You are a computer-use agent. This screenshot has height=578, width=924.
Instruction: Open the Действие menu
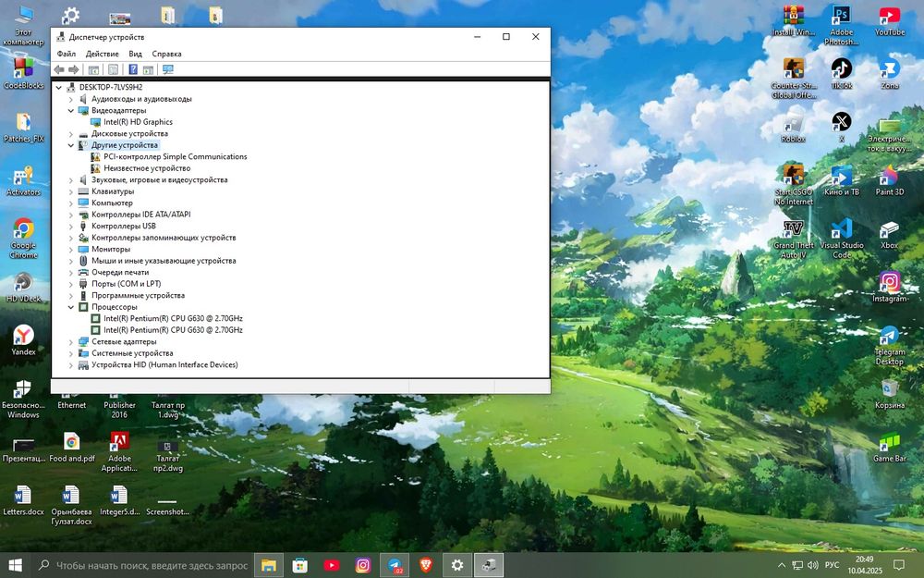102,54
